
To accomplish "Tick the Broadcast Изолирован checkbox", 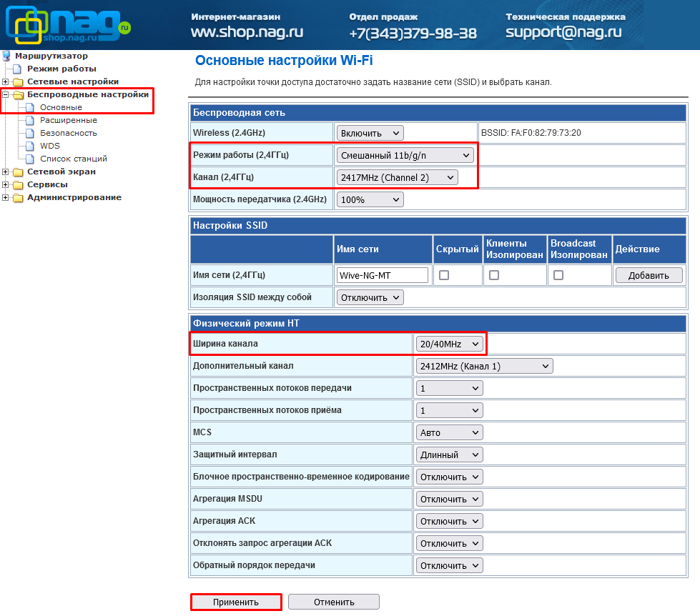I will coord(558,275).
